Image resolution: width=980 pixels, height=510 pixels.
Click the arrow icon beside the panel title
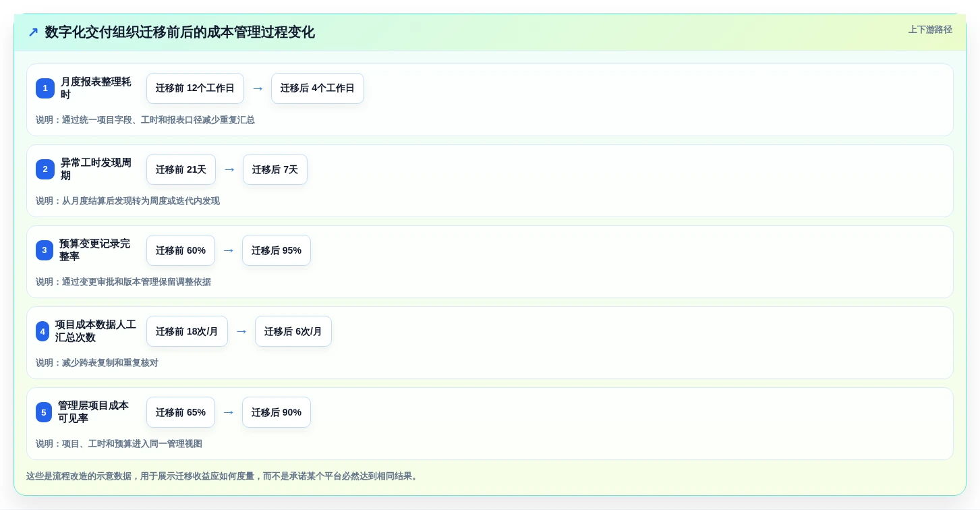(33, 32)
